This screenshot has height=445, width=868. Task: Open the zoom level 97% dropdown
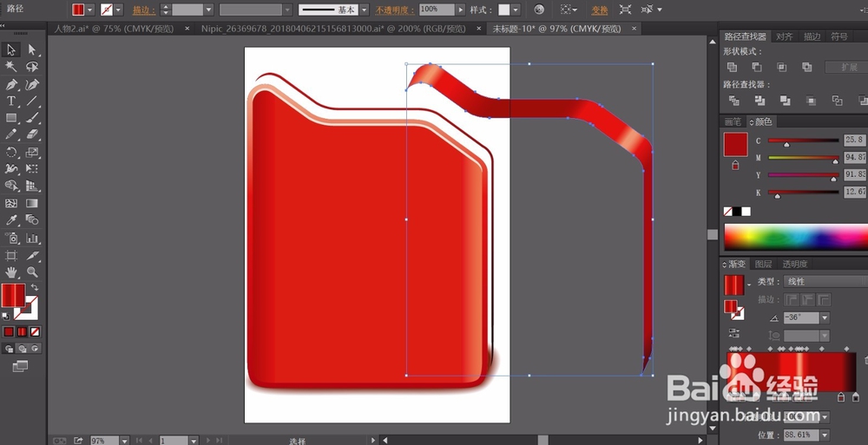[x=124, y=441]
